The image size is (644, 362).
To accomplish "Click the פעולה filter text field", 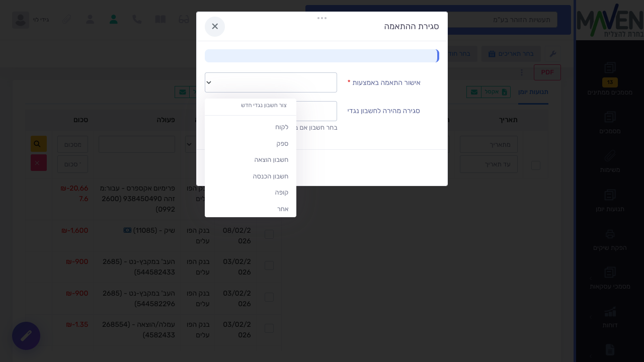I will [x=137, y=144].
